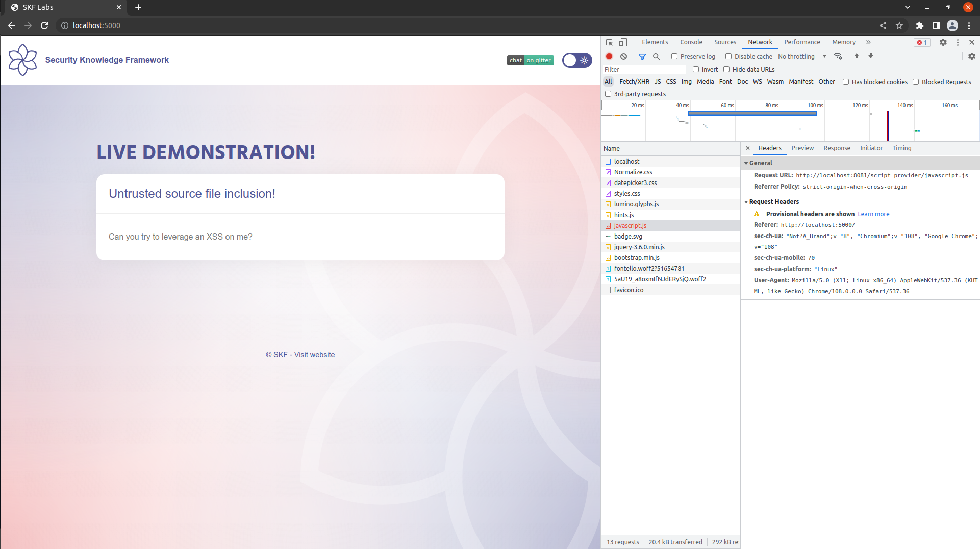Share this page icon

click(x=883, y=25)
